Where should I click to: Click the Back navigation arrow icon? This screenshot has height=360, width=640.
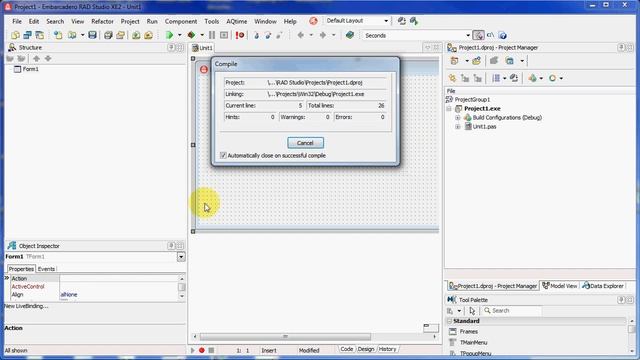tap(301, 36)
